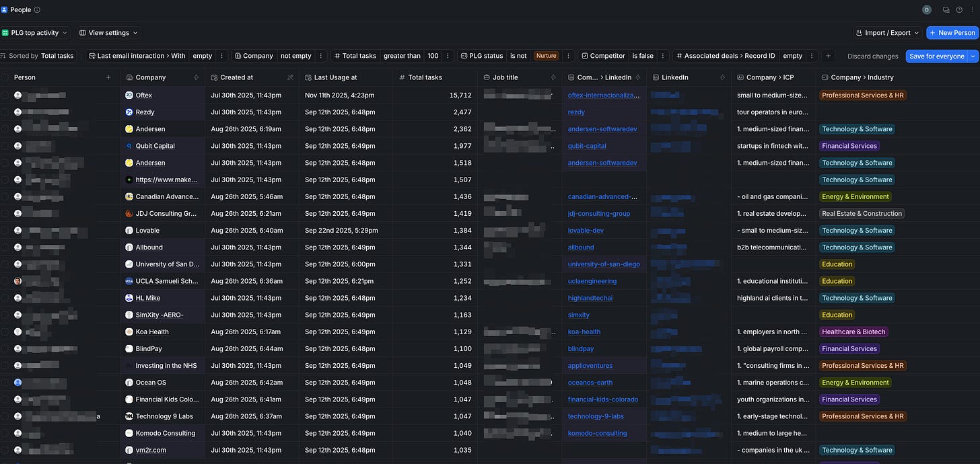
Task: Open options for Company not empty filter
Action: pyautogui.click(x=321, y=56)
